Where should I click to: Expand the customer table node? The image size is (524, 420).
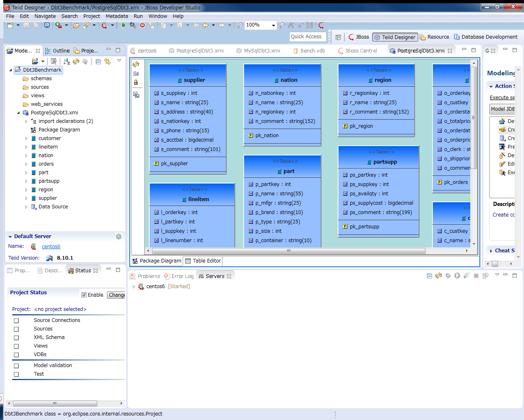coord(26,138)
